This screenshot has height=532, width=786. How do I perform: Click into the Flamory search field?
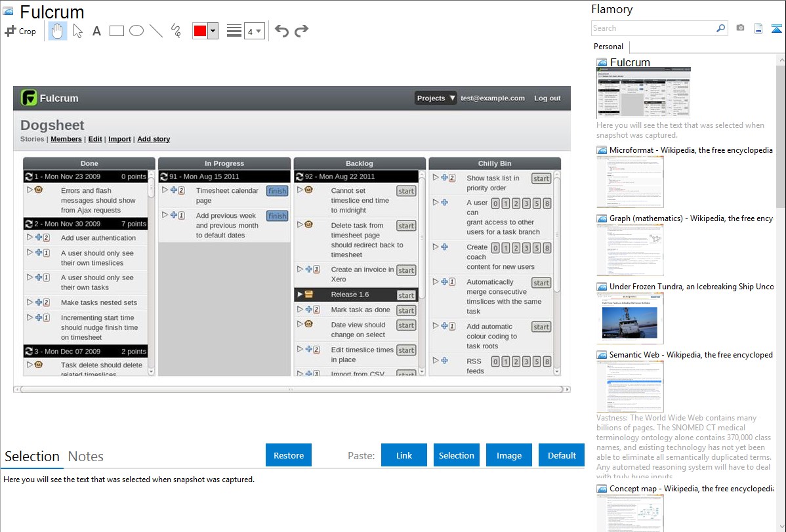[x=653, y=28]
